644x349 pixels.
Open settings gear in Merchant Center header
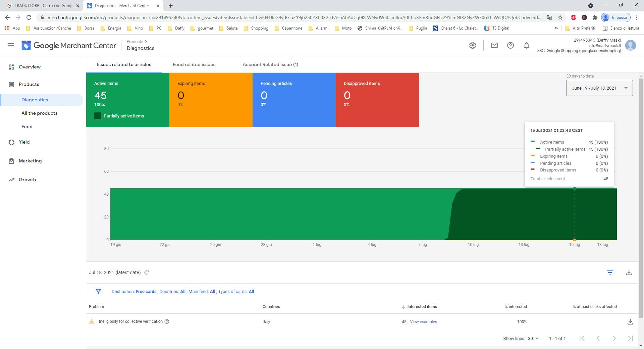click(x=473, y=45)
